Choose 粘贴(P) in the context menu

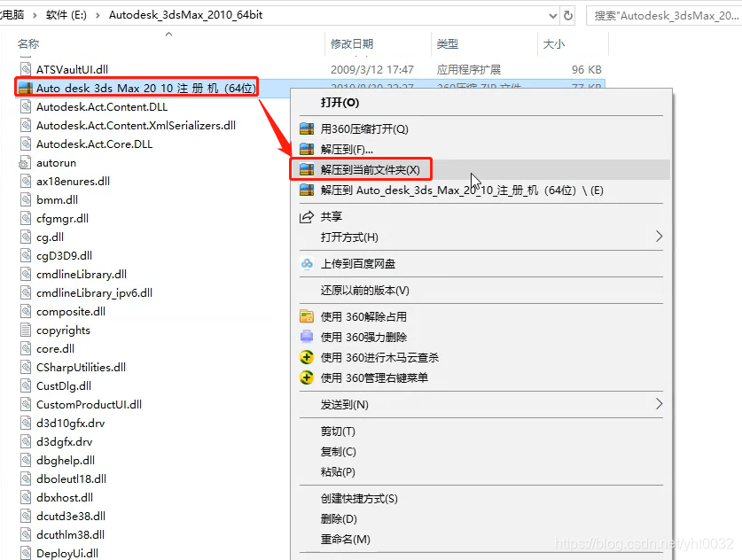tap(481, 471)
